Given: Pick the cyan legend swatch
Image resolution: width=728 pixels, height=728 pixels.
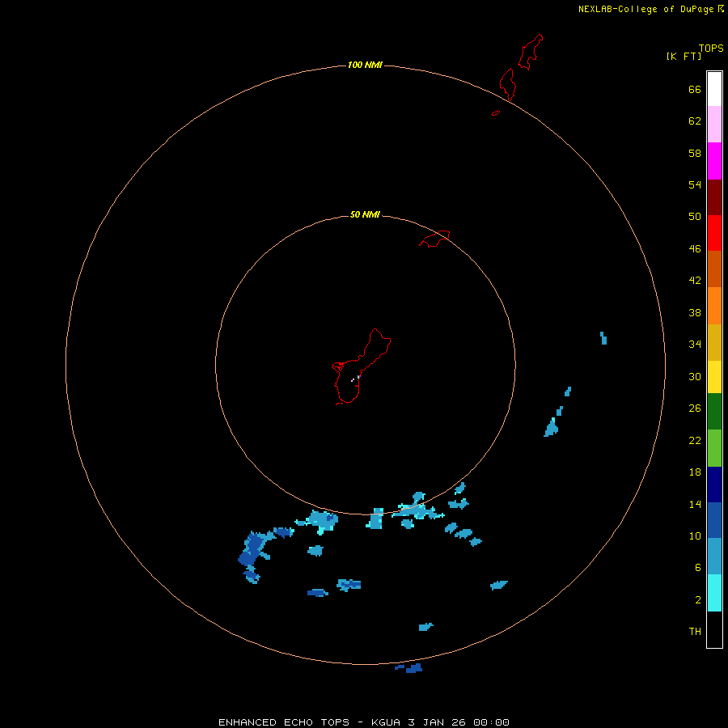Looking at the screenshot, I should [x=714, y=592].
